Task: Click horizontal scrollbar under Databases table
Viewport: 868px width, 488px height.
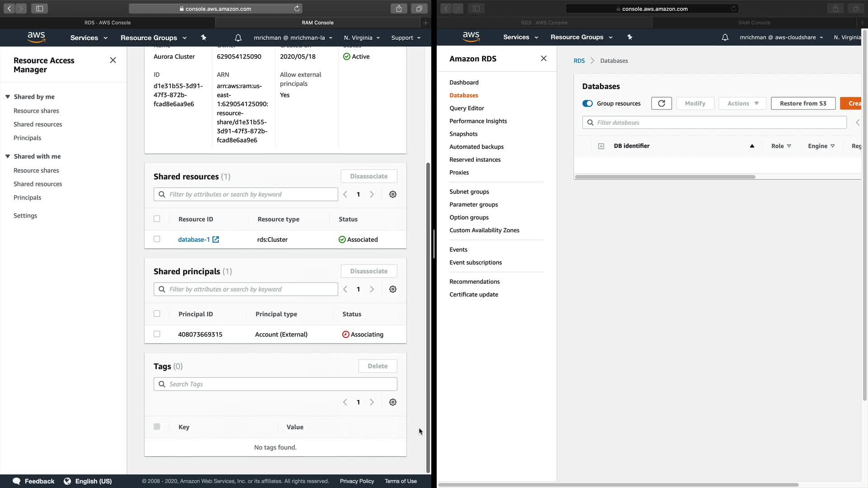Action: (665, 177)
